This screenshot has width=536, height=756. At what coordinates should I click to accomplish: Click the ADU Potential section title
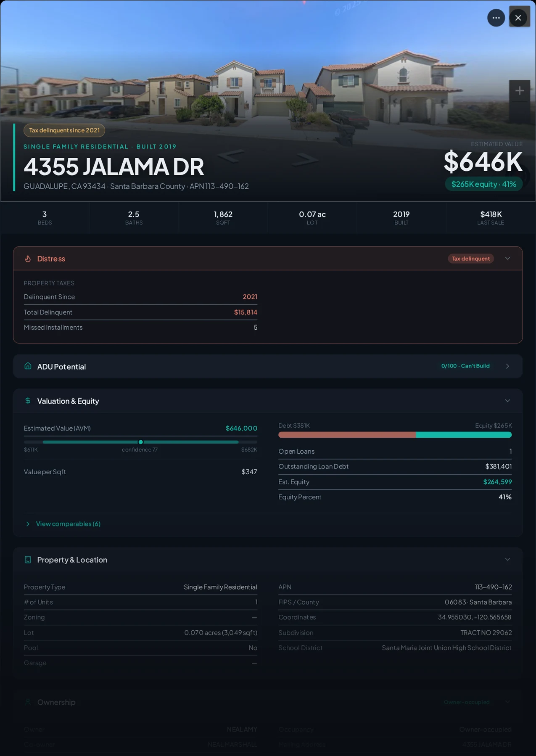coord(61,367)
